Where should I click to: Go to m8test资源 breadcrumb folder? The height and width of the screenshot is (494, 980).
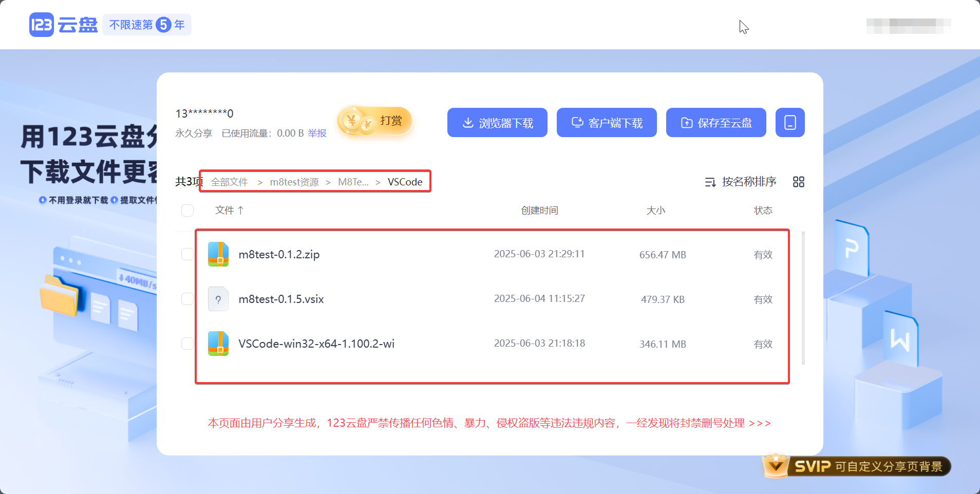pyautogui.click(x=294, y=182)
